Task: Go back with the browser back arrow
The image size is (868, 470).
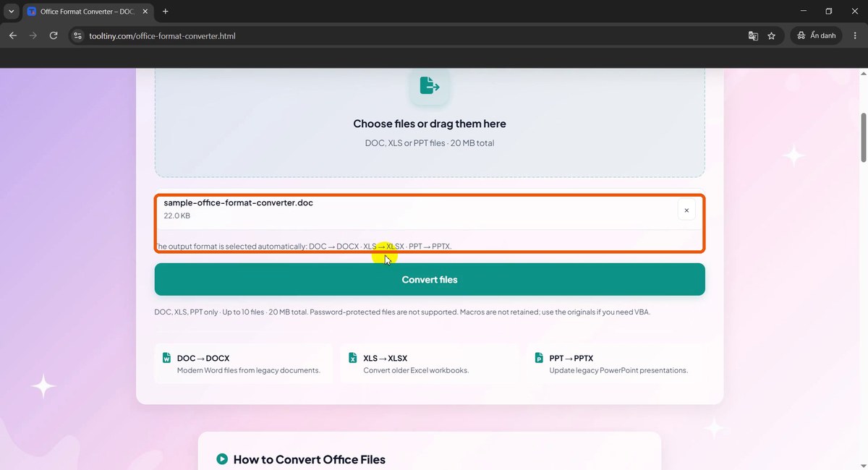Action: tap(13, 35)
